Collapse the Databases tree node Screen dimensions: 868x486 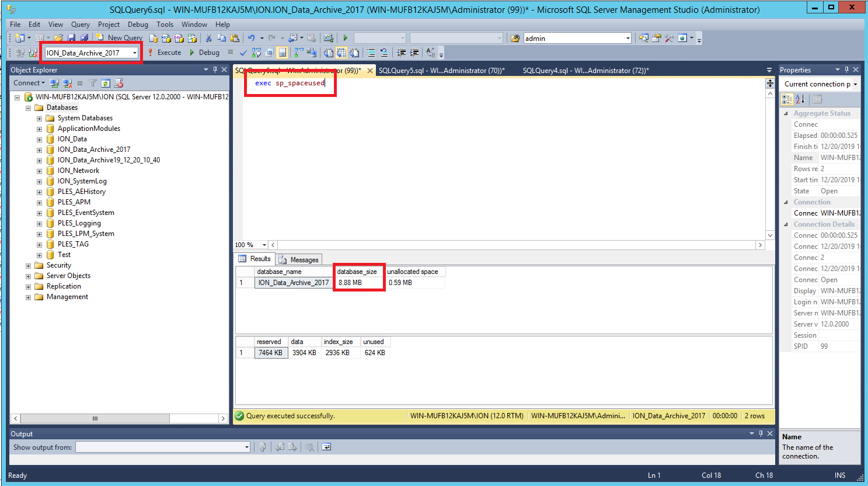pos(28,107)
